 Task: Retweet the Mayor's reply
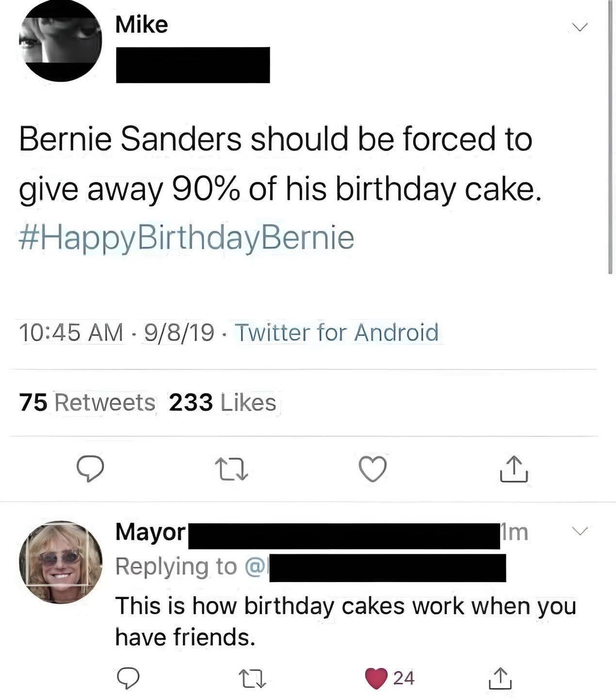(x=253, y=678)
